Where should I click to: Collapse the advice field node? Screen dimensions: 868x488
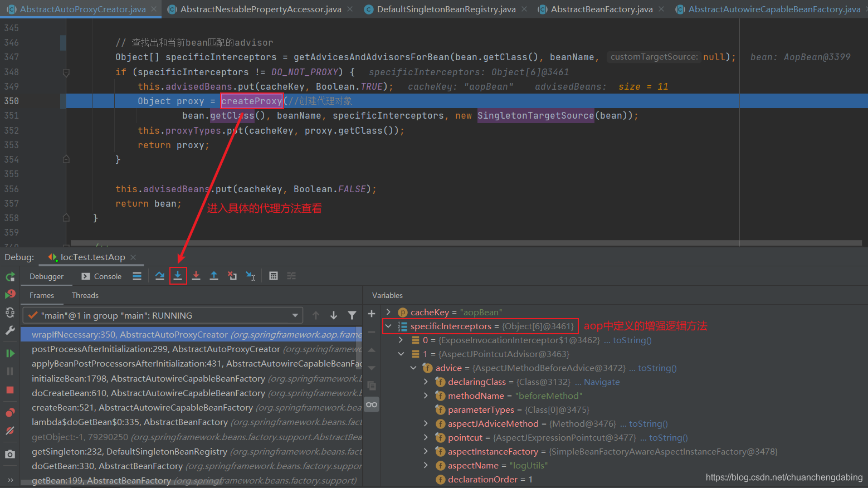click(x=413, y=368)
